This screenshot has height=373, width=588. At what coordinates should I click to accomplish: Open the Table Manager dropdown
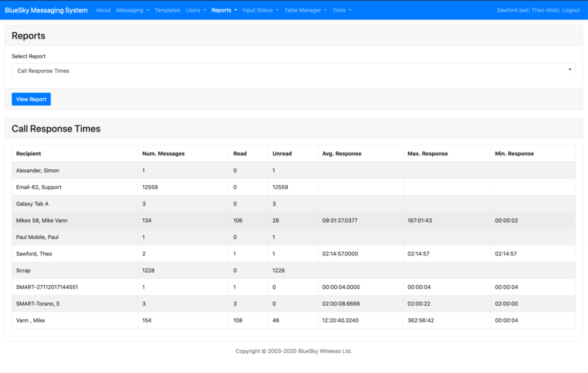pos(305,10)
